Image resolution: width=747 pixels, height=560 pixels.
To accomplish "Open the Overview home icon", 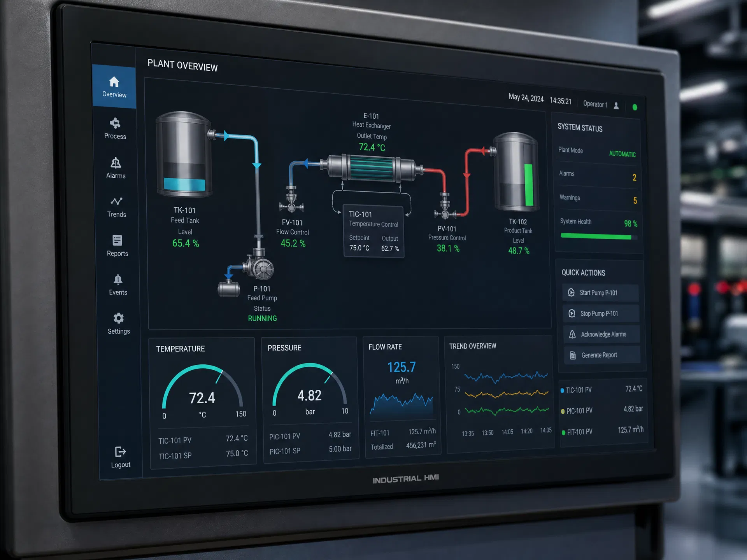I will [114, 82].
